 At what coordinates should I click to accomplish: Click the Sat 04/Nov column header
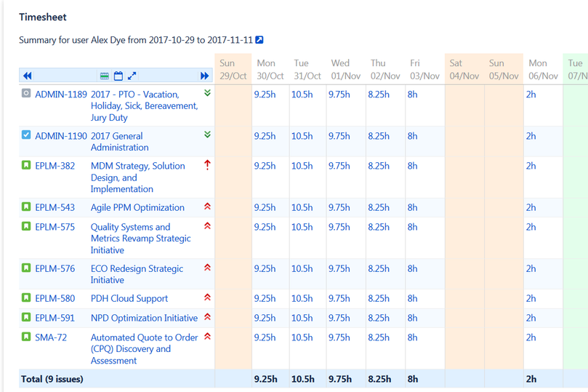(464, 69)
